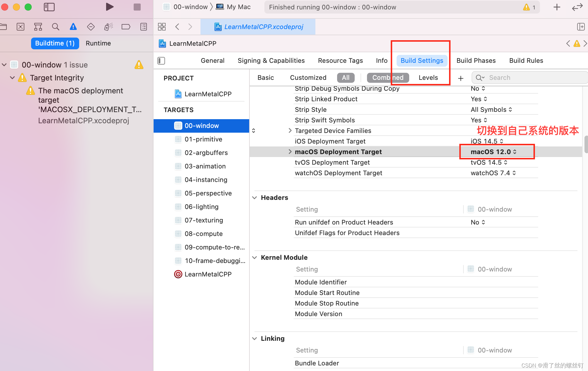Image resolution: width=588 pixels, height=371 pixels.
Task: Collapse Target Integrity group
Action: [x=12, y=77]
